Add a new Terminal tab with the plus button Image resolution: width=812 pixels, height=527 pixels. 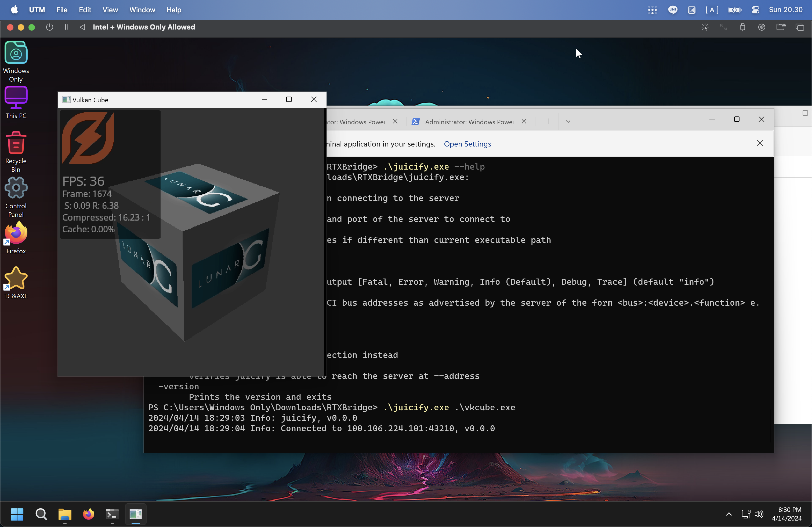[x=549, y=121]
